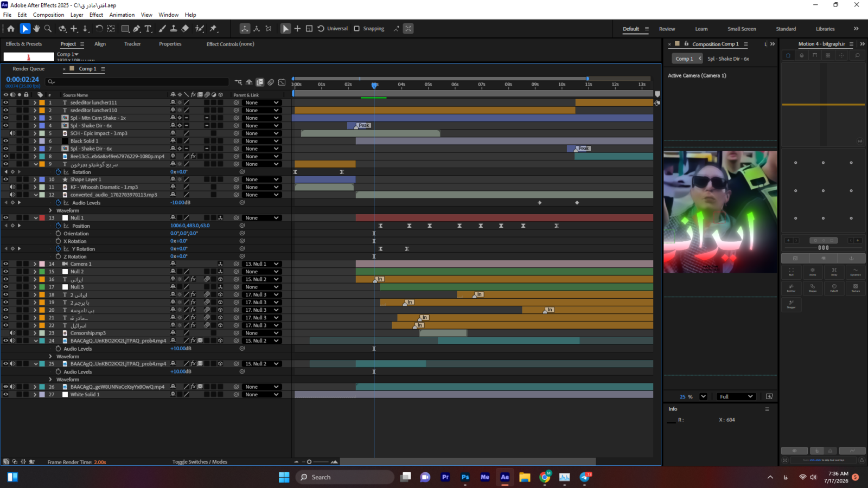Open the timeline graph editor icon

tap(282, 82)
